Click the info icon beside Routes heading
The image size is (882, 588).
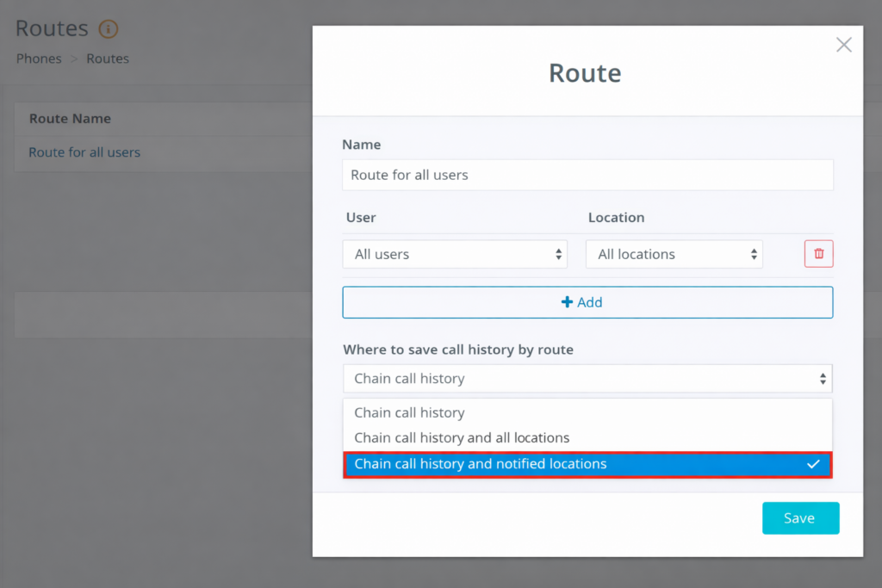click(x=108, y=29)
